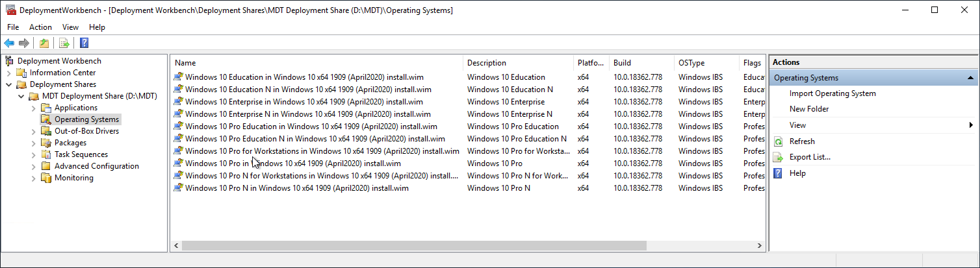Click the Deployment Shares folder icon
Image resolution: width=980 pixels, height=268 pixels.
(22, 84)
